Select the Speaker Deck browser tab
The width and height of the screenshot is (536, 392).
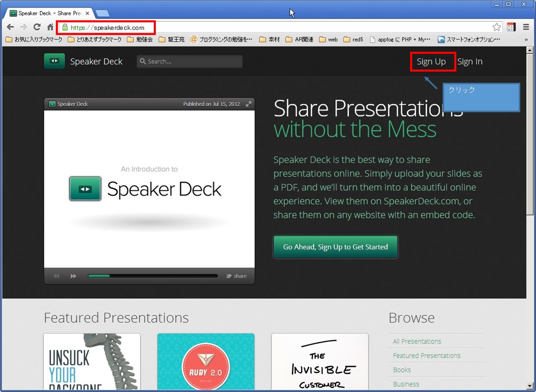click(50, 13)
